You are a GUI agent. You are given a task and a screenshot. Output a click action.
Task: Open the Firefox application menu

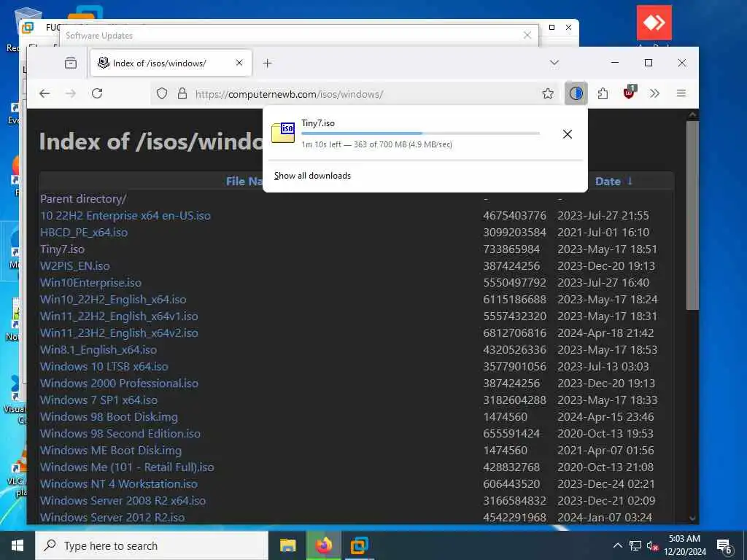coord(681,93)
